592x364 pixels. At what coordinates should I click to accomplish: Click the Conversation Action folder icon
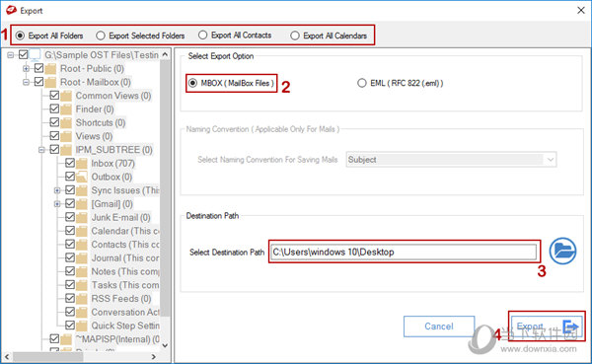pyautogui.click(x=82, y=313)
